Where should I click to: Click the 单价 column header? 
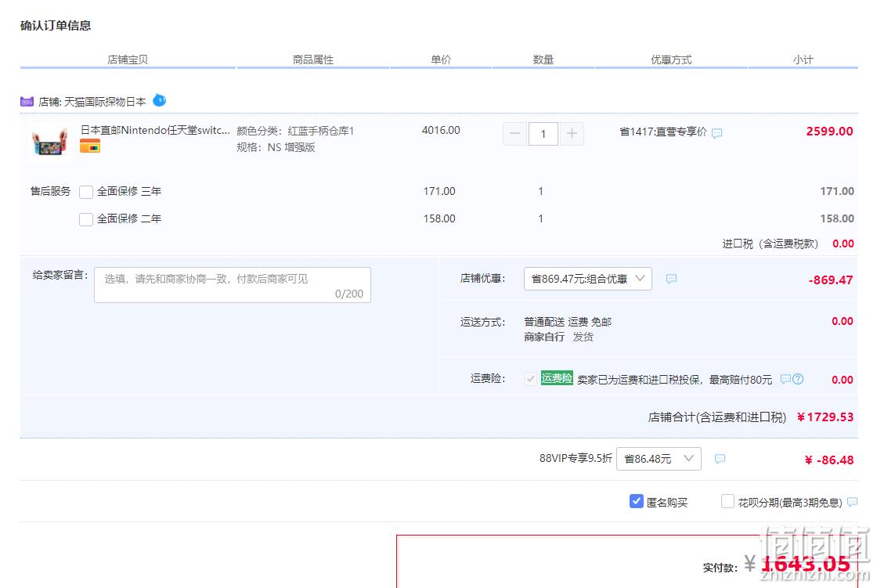point(441,60)
